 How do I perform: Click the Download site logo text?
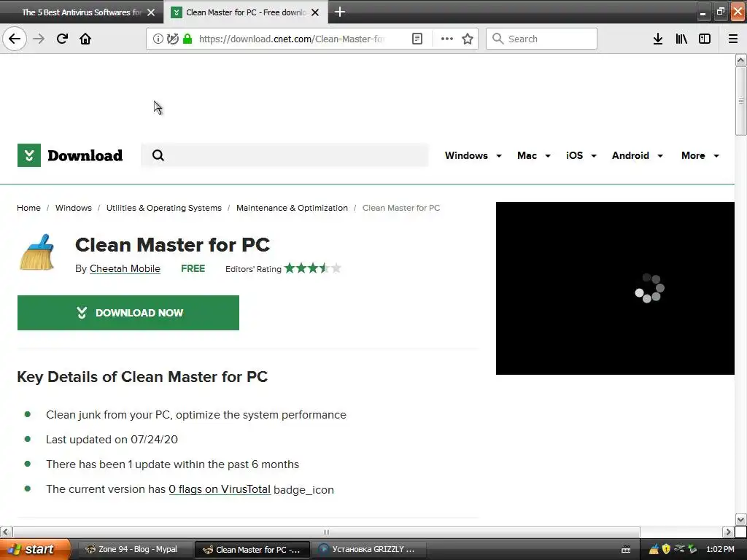(85, 155)
